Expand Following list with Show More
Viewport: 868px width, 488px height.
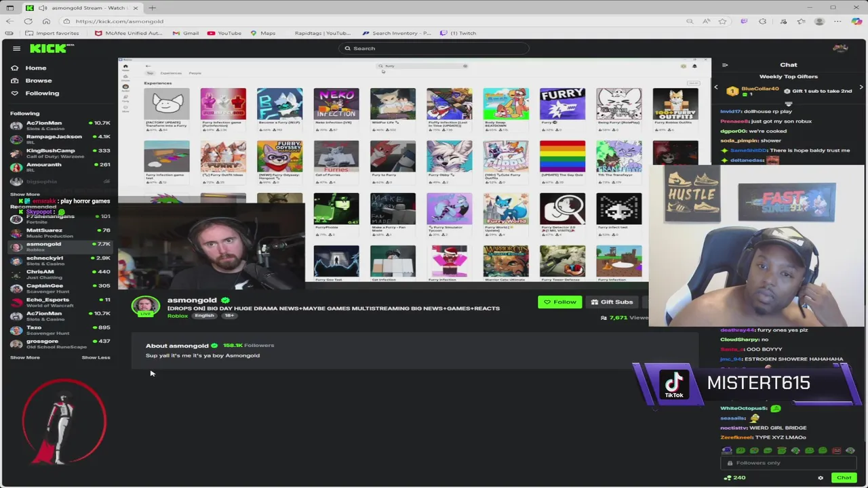[x=25, y=195]
